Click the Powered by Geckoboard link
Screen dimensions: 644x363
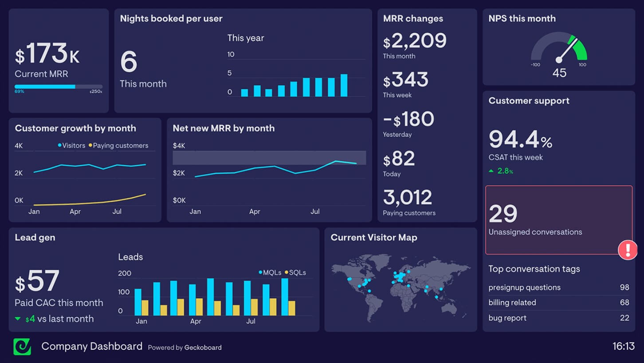185,347
